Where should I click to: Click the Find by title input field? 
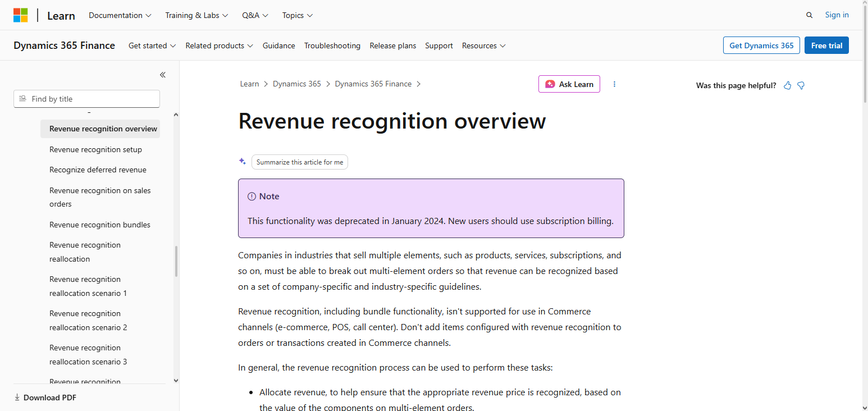pyautogui.click(x=86, y=99)
